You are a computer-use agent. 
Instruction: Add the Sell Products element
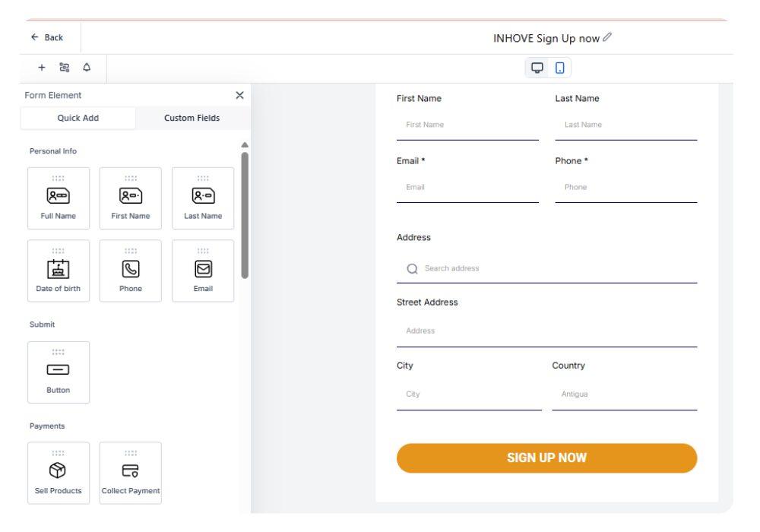pyautogui.click(x=59, y=473)
